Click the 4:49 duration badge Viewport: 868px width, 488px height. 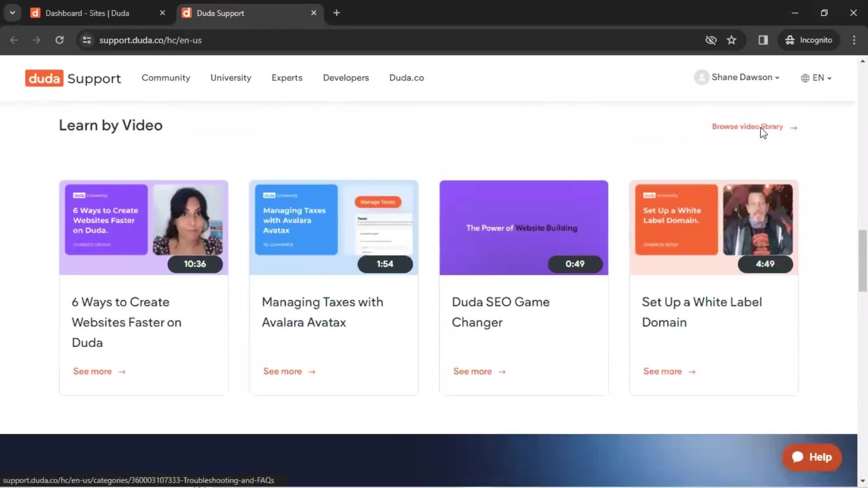tap(765, 264)
